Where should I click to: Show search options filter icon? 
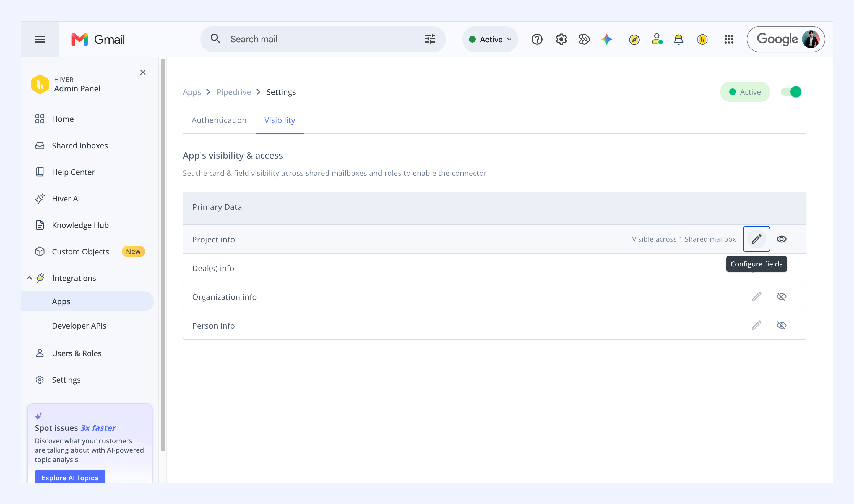pyautogui.click(x=430, y=39)
